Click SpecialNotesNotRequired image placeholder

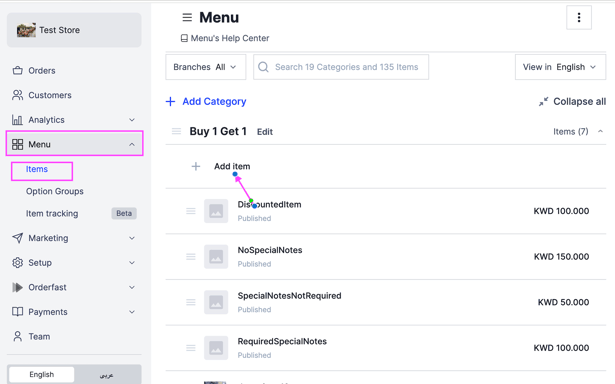(x=216, y=302)
